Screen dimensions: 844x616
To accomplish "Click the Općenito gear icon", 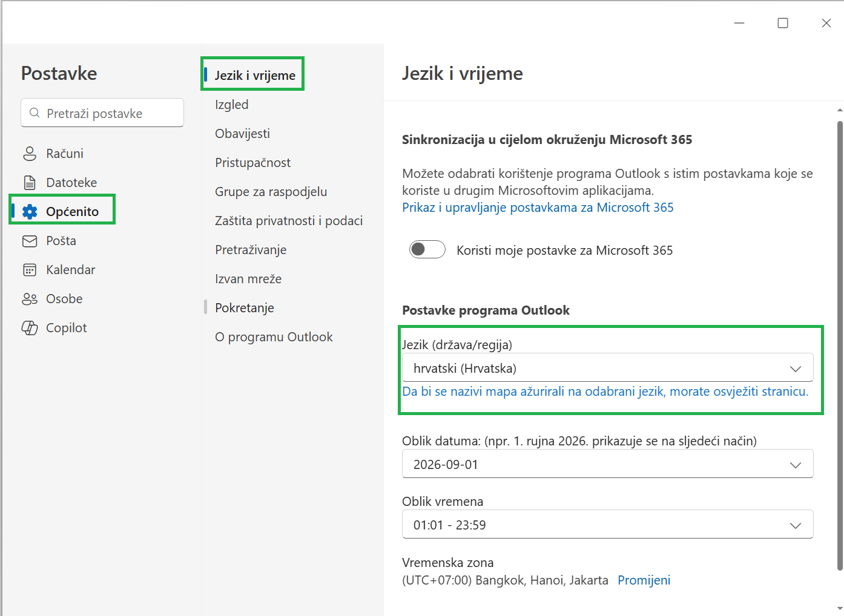I will click(x=30, y=212).
